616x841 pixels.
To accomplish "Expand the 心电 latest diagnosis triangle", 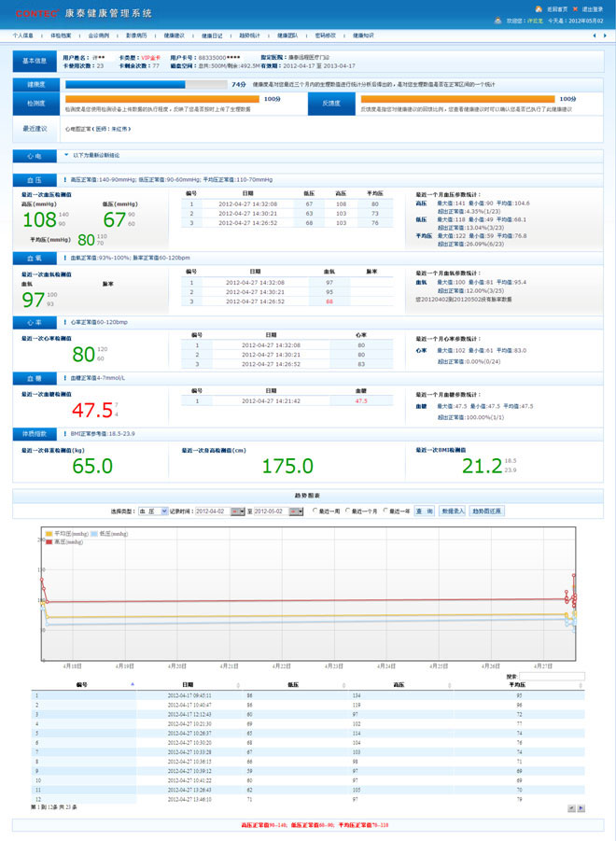I will [x=66, y=155].
